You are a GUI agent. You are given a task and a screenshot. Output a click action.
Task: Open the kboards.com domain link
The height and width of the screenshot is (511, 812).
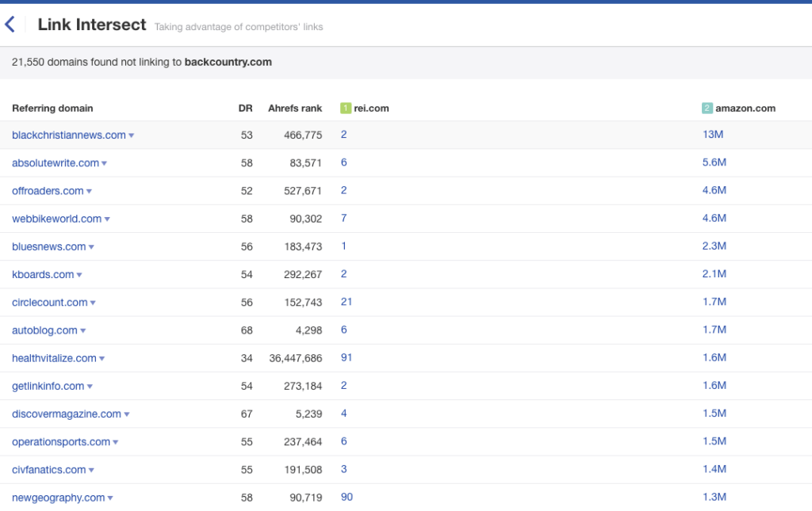point(43,275)
